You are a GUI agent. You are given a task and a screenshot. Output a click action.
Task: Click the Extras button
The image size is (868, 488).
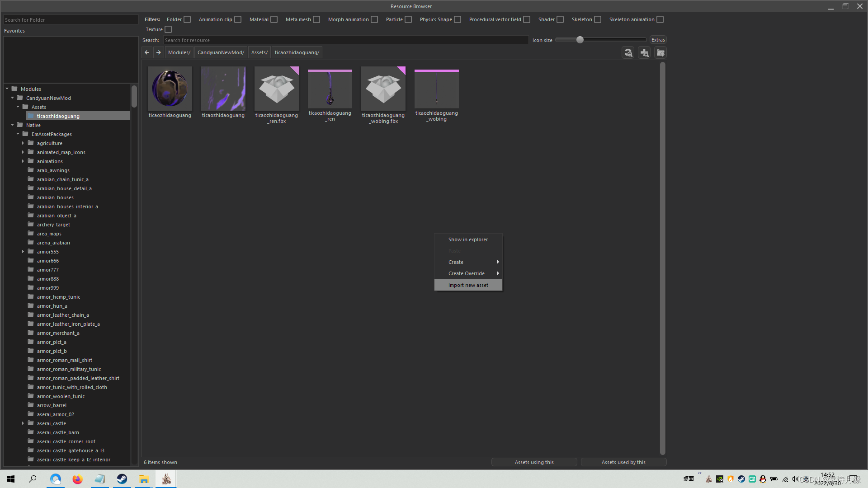pos(658,40)
